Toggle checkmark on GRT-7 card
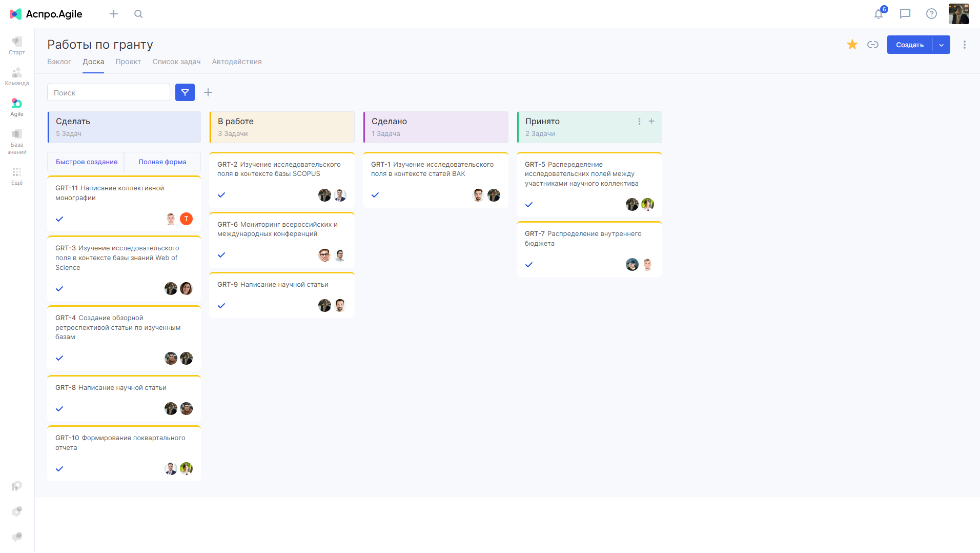The image size is (980, 553). [529, 265]
